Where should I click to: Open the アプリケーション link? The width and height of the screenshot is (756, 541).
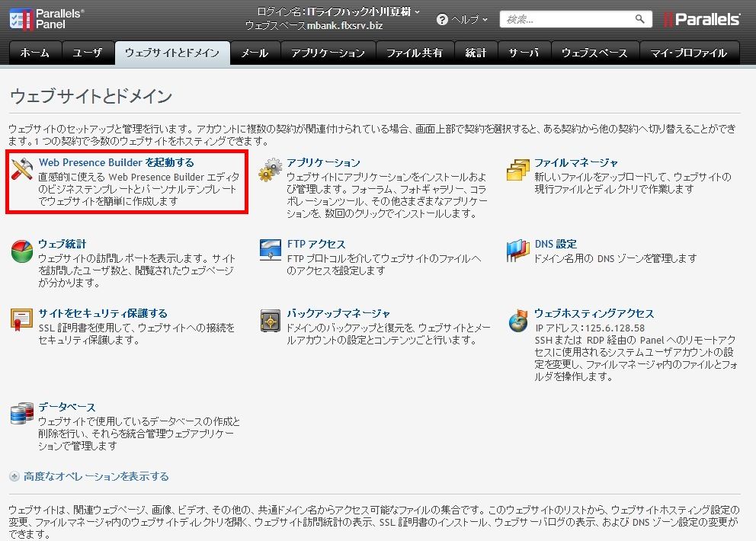coord(324,162)
